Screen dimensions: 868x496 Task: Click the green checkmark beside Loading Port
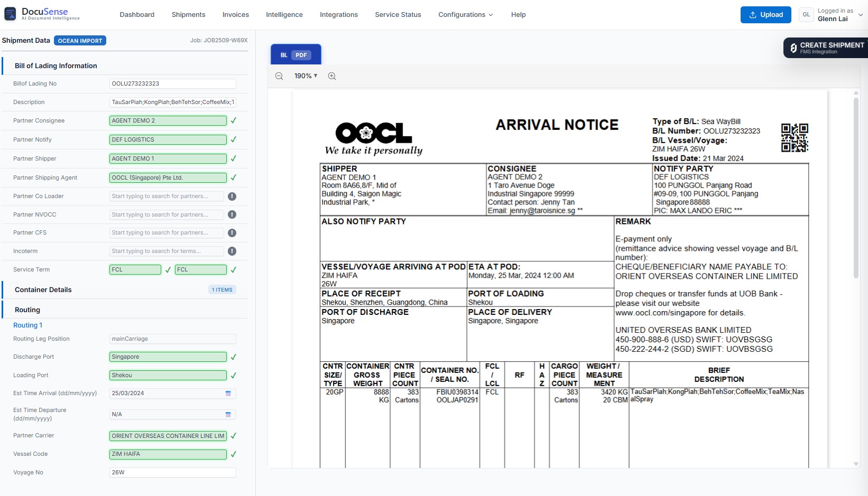click(x=233, y=376)
